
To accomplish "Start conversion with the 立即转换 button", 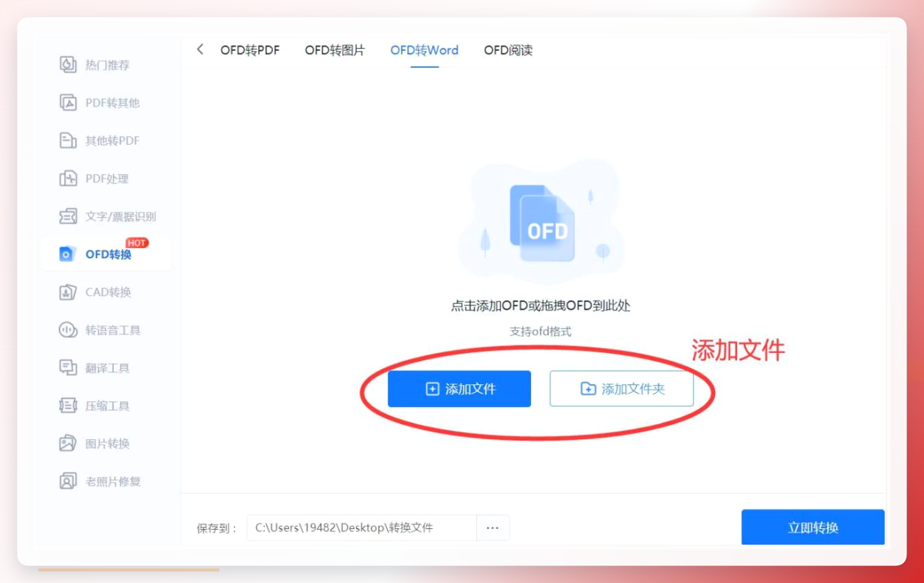I will tap(813, 527).
